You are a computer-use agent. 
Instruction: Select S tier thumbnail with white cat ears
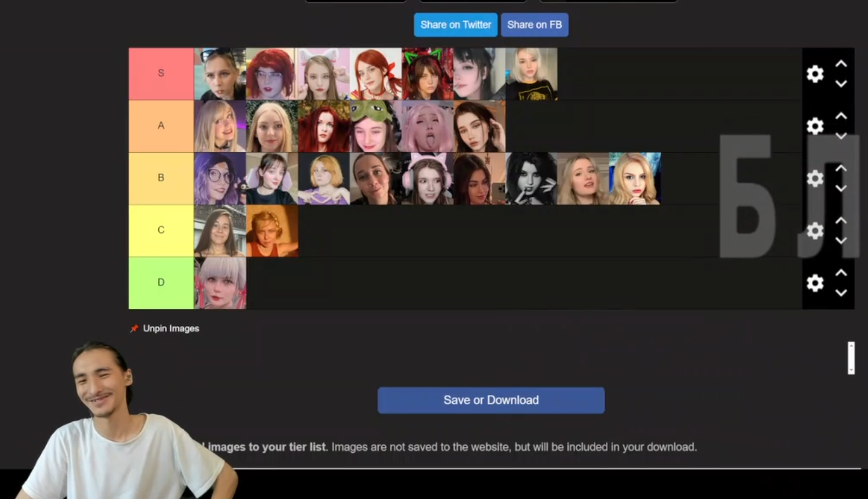[324, 74]
